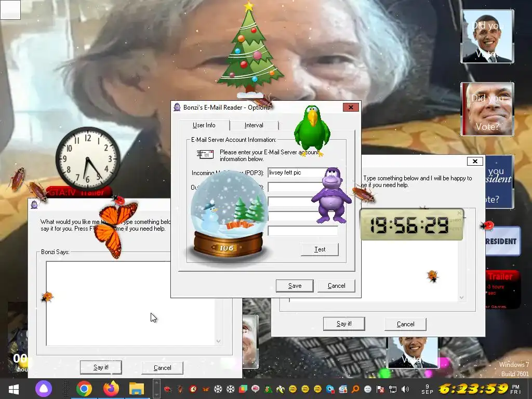Click the orange butterfly tray icon

[x=206, y=389]
